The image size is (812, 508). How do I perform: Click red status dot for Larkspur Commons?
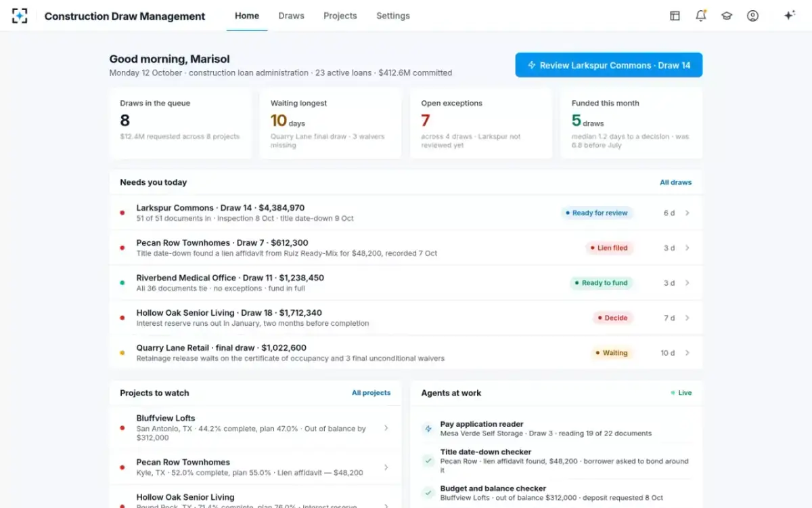pos(122,213)
